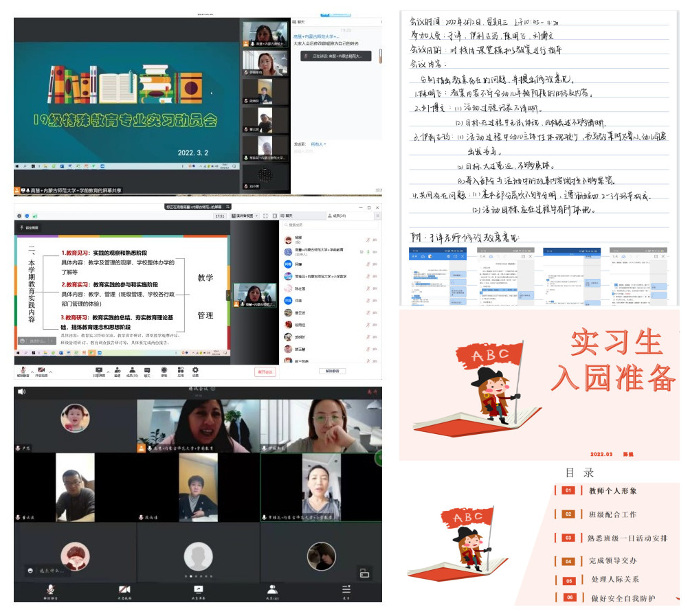
Task: Click the unmute microphone icon in middle meeting toolbar
Action: 22,371
